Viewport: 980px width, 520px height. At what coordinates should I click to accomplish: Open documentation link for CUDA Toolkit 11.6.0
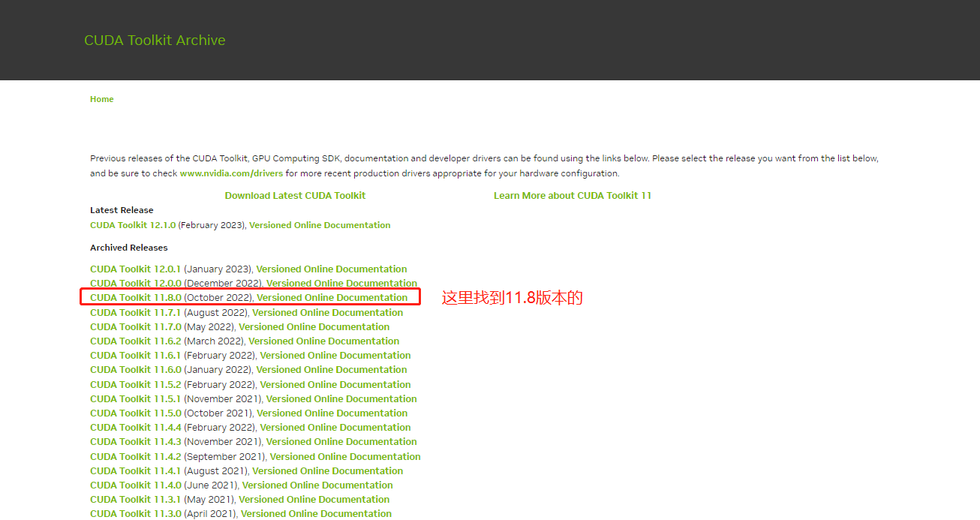pyautogui.click(x=332, y=370)
